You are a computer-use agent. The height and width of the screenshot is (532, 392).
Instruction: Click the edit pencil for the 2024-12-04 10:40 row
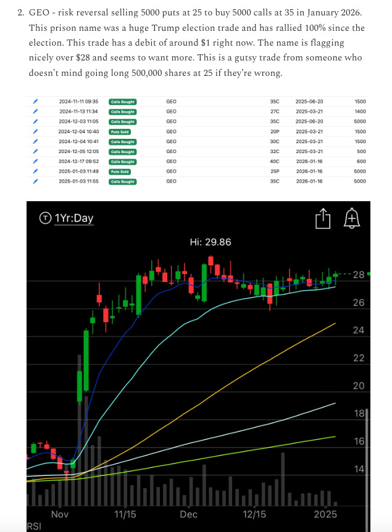36,131
